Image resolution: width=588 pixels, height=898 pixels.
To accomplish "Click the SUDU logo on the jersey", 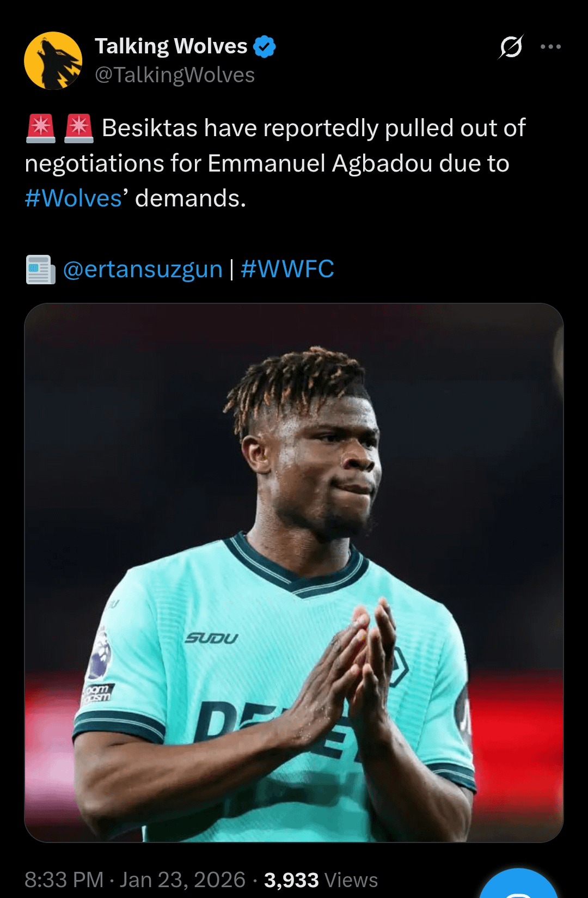I will coord(212,638).
